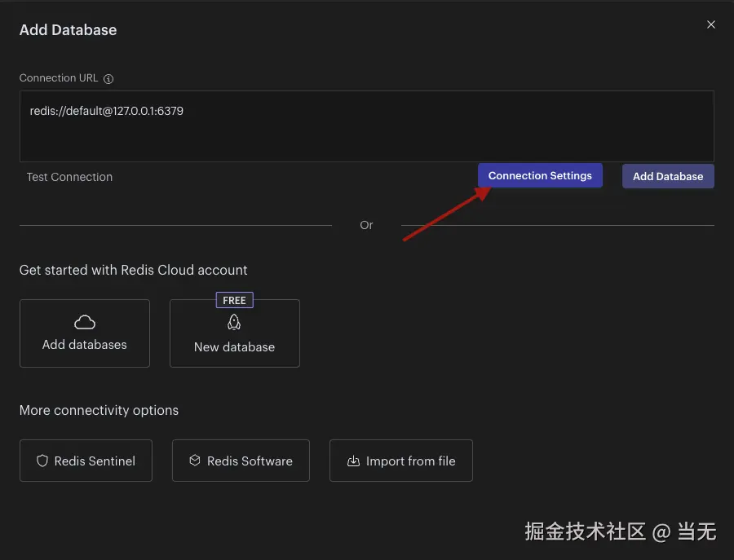Click the purple Add Database button
734x560 pixels.
click(668, 176)
